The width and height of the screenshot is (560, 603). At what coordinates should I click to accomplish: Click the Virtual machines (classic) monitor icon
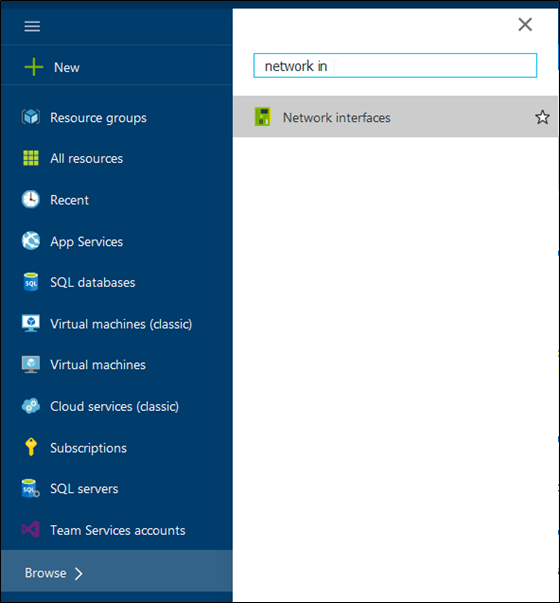pos(31,323)
